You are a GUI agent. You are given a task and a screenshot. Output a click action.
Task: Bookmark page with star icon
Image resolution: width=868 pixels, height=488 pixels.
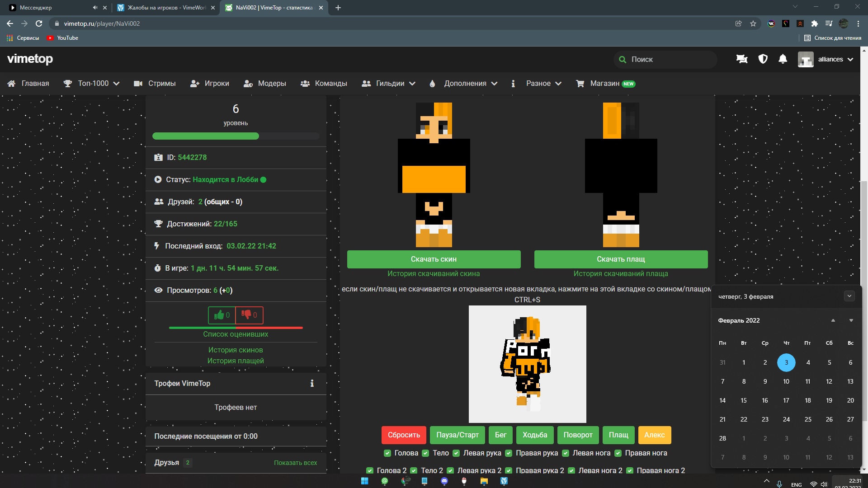[753, 23]
